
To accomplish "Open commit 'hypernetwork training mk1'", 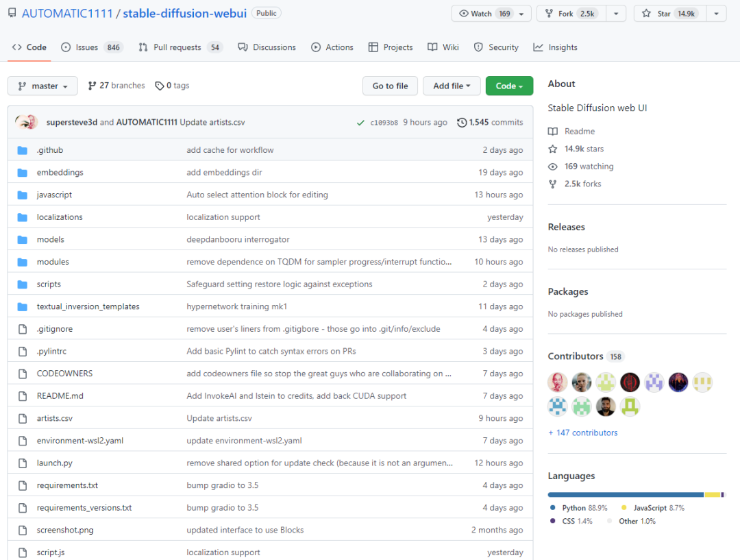I will tap(236, 306).
